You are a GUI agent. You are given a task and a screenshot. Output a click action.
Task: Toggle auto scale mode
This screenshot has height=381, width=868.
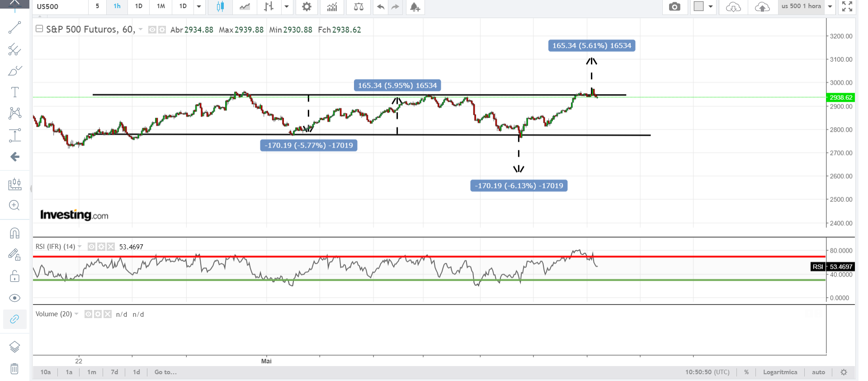pos(818,372)
